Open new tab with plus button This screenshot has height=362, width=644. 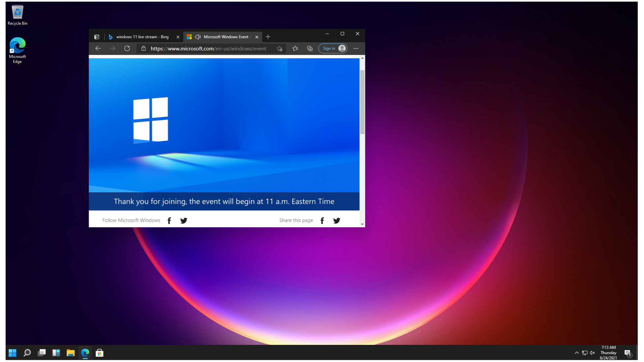tap(268, 36)
